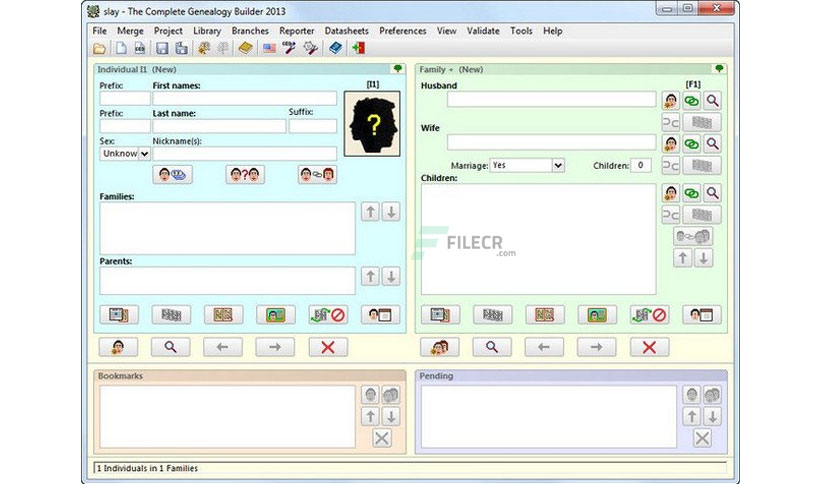Create a new blank project from the toolbar
Image resolution: width=836 pixels, height=484 pixels.
pyautogui.click(x=122, y=49)
